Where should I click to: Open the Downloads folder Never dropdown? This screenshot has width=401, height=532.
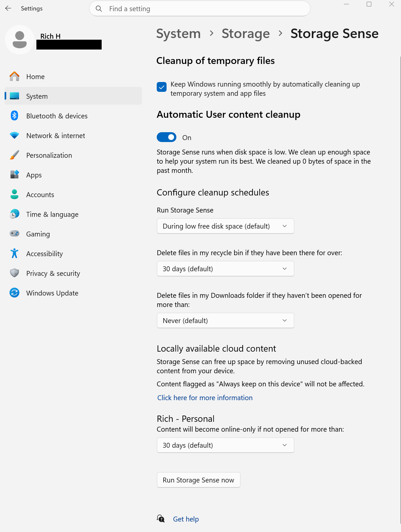(x=226, y=321)
